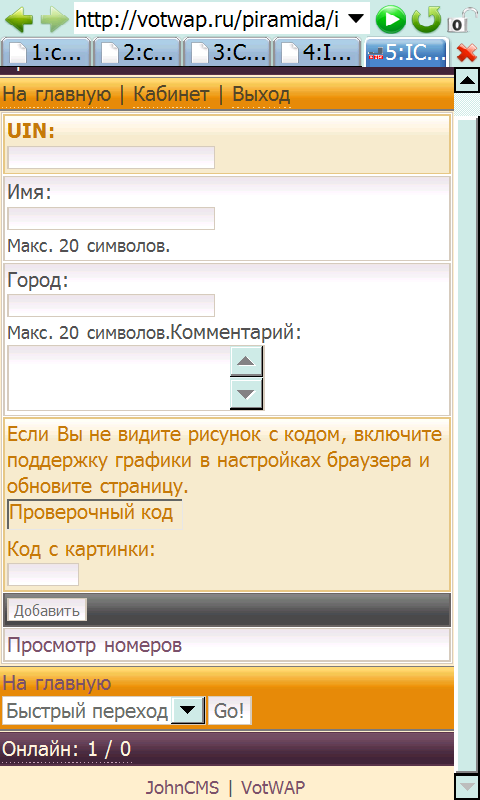Expand the Быстрый переход dropdown
480x800 pixels.
188,711
